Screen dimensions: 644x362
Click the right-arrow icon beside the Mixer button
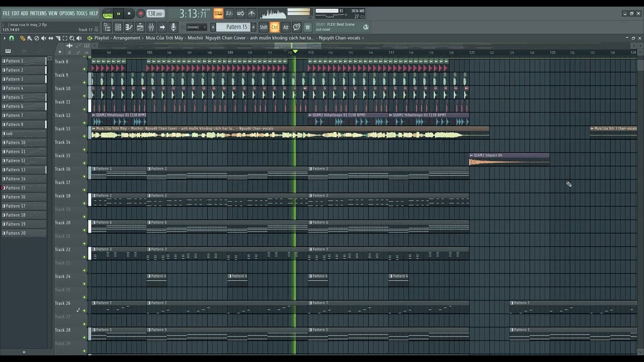(162, 27)
